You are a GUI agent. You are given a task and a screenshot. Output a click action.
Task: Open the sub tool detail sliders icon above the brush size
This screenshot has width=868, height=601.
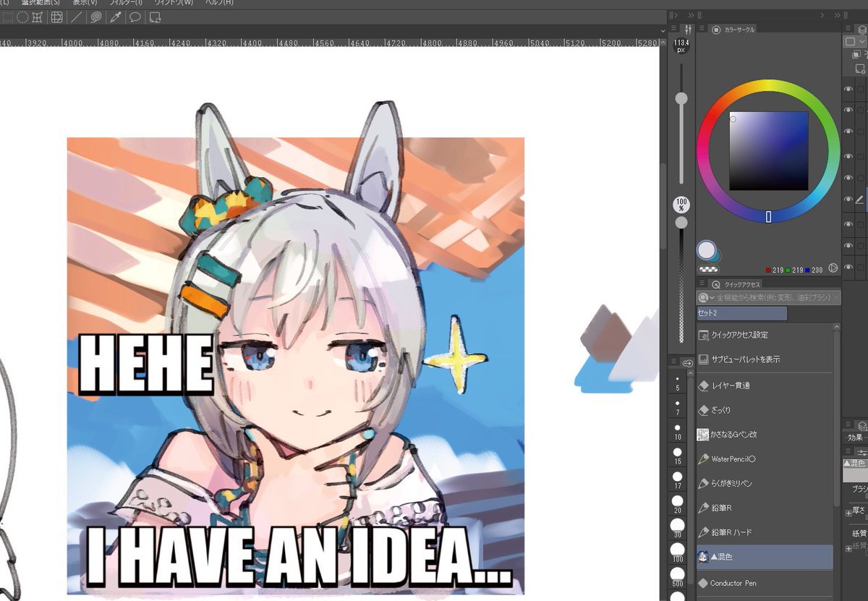tap(689, 29)
